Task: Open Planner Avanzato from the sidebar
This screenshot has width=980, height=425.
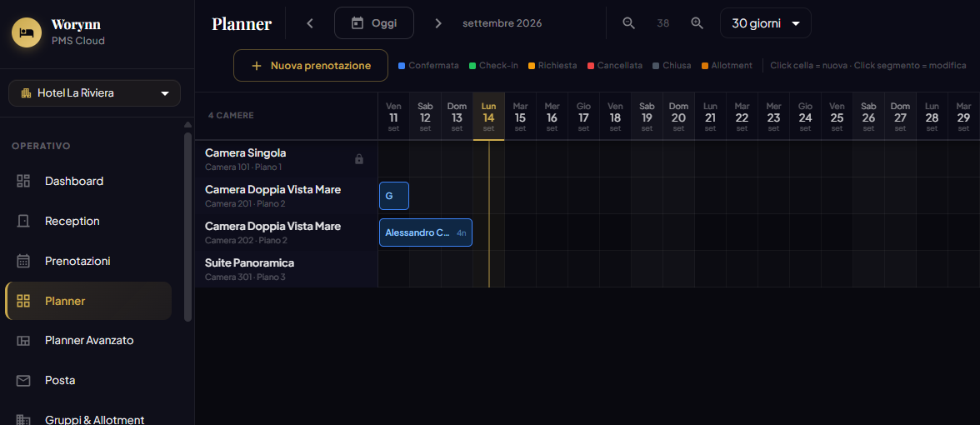Action: pyautogui.click(x=88, y=341)
